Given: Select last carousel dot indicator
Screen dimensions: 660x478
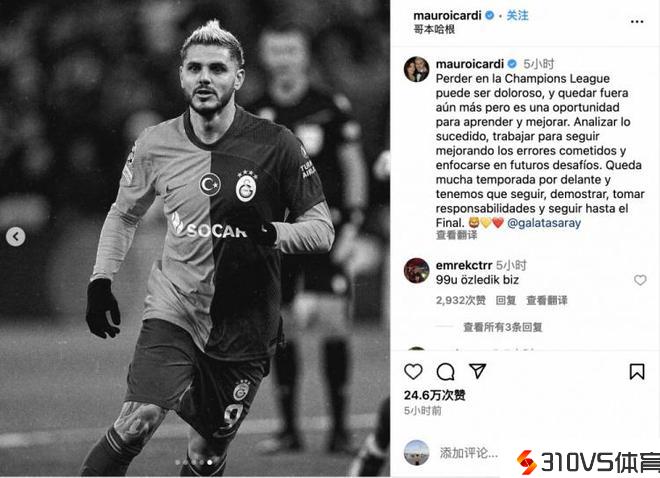Looking at the screenshot, I should pyautogui.click(x=210, y=462).
